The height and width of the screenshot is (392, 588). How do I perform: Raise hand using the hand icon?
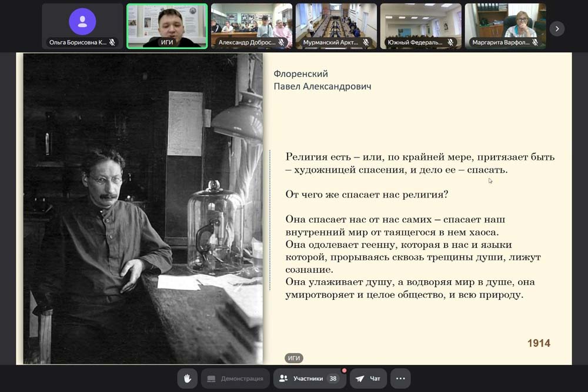(x=188, y=378)
